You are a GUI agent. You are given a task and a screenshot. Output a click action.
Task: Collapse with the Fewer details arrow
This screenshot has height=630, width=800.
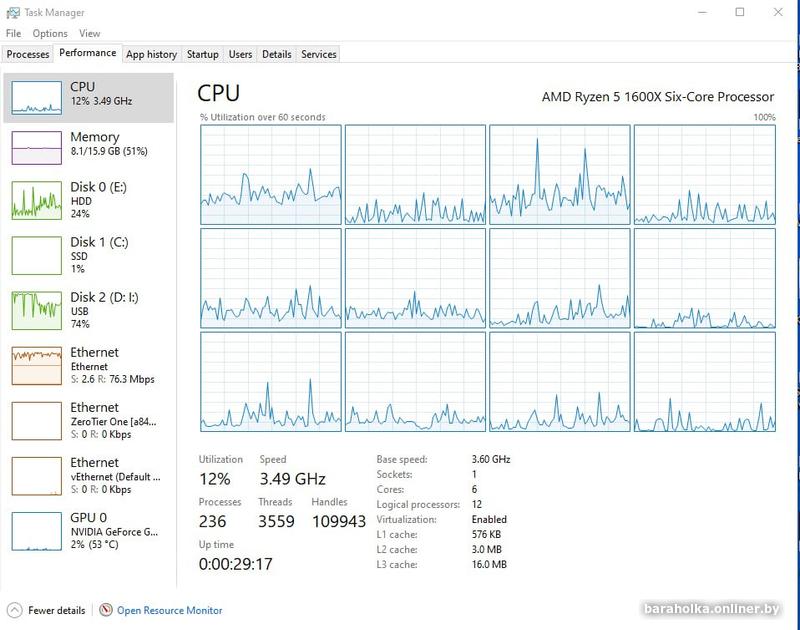(x=14, y=610)
